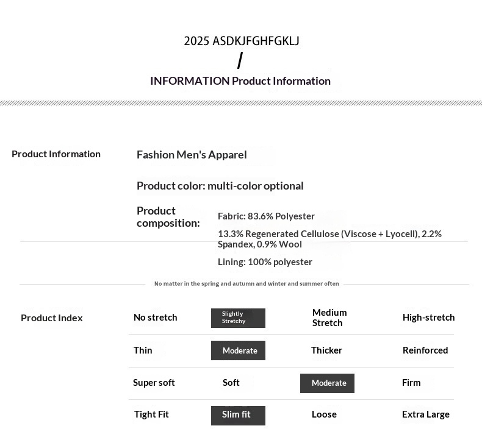Select the Reinforced option
Screen dimensions: 482x448
(x=425, y=350)
